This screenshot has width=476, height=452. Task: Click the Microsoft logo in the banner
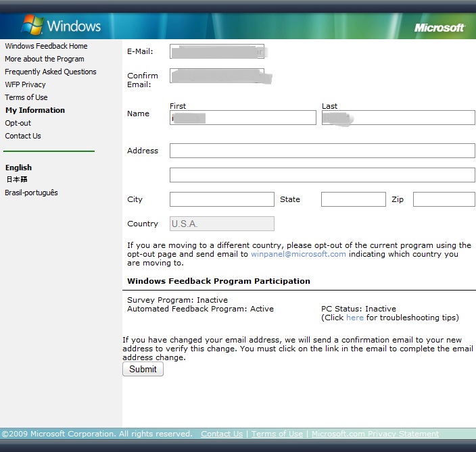[439, 28]
